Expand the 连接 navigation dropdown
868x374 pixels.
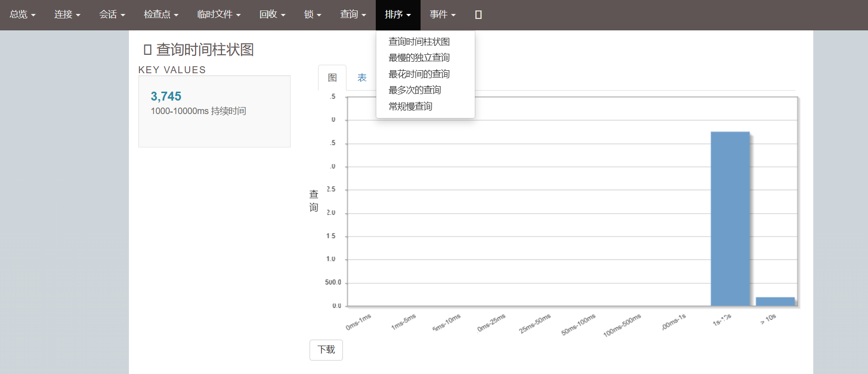coord(67,15)
